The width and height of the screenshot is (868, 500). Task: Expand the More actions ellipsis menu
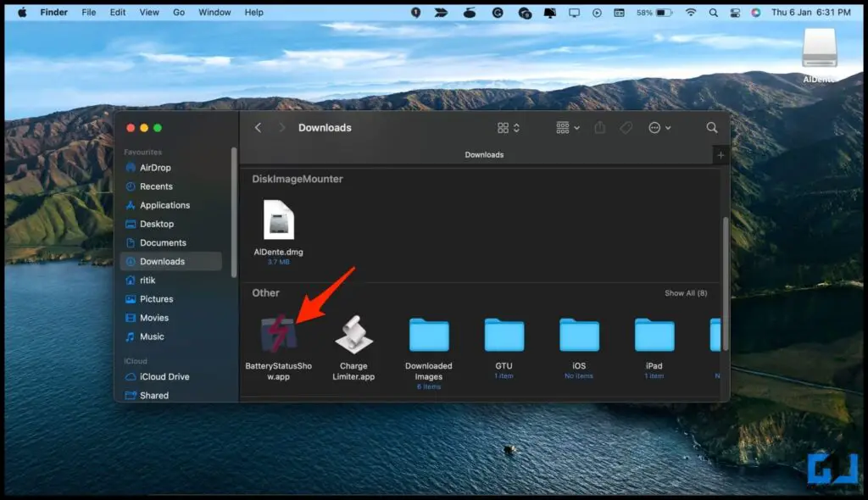[659, 128]
